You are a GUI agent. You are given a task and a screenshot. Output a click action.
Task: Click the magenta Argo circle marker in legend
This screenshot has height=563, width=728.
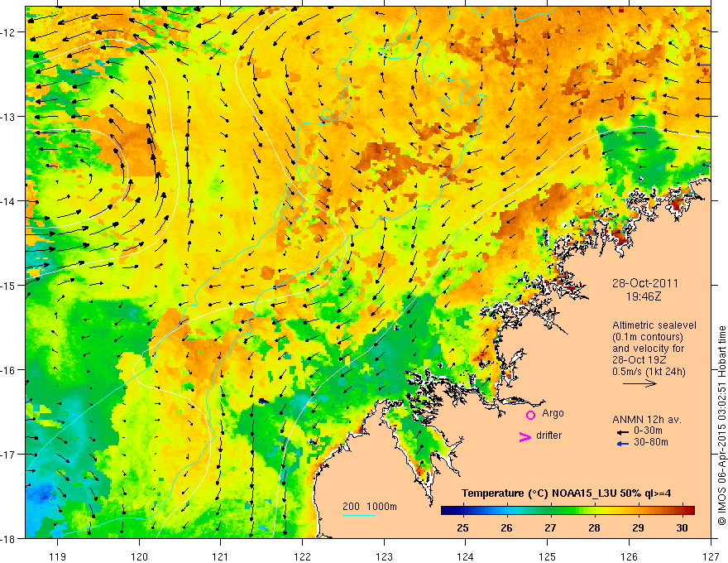pyautogui.click(x=530, y=415)
